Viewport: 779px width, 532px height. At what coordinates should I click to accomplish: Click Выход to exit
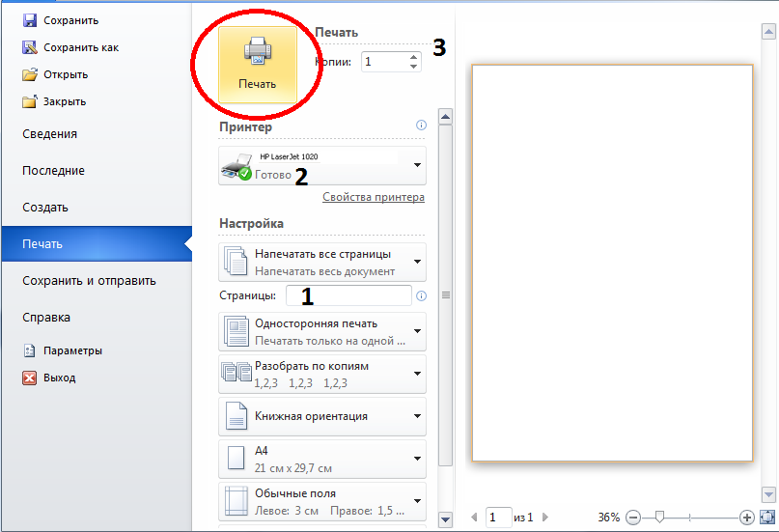point(60,378)
